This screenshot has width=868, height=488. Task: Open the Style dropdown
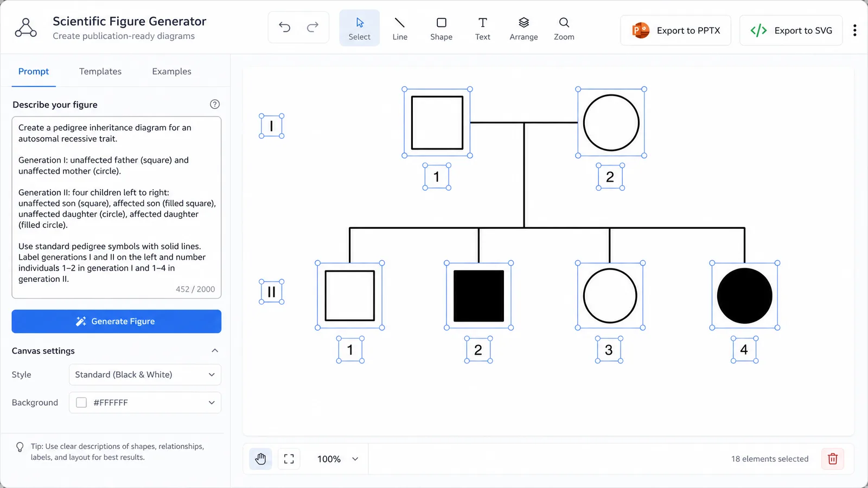(x=145, y=375)
